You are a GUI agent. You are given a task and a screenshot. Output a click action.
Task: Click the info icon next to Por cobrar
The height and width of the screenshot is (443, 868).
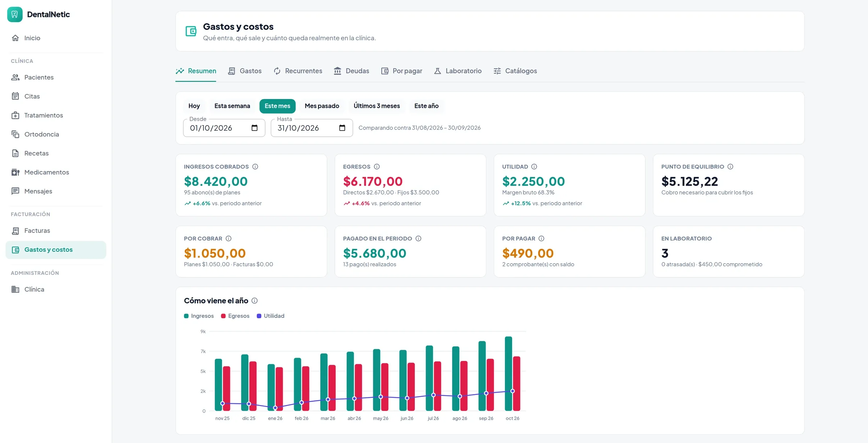point(229,239)
